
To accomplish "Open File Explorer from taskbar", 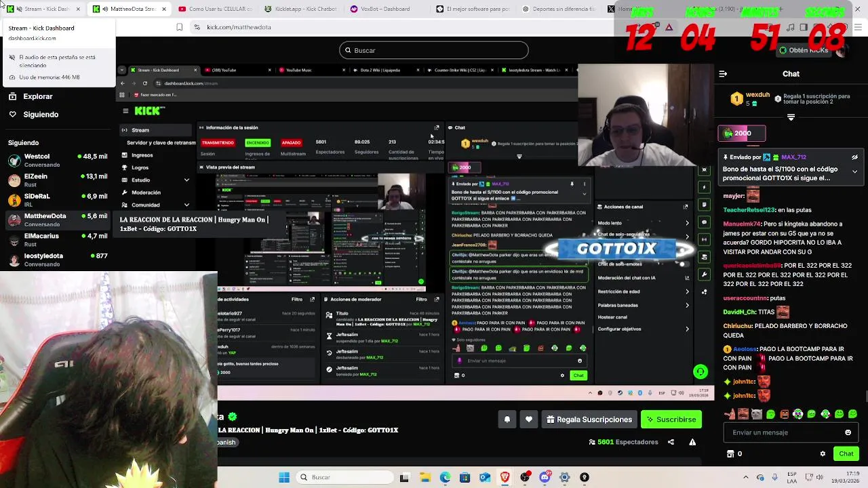I will pos(425,477).
